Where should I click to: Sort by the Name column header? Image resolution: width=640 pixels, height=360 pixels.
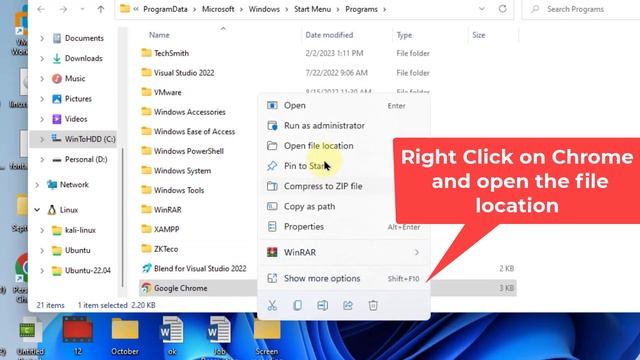point(159,35)
